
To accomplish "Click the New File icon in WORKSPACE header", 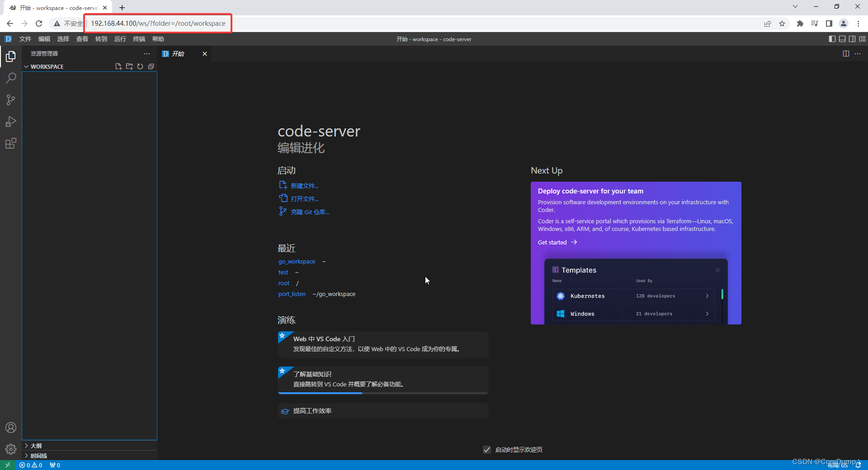I will pyautogui.click(x=118, y=66).
